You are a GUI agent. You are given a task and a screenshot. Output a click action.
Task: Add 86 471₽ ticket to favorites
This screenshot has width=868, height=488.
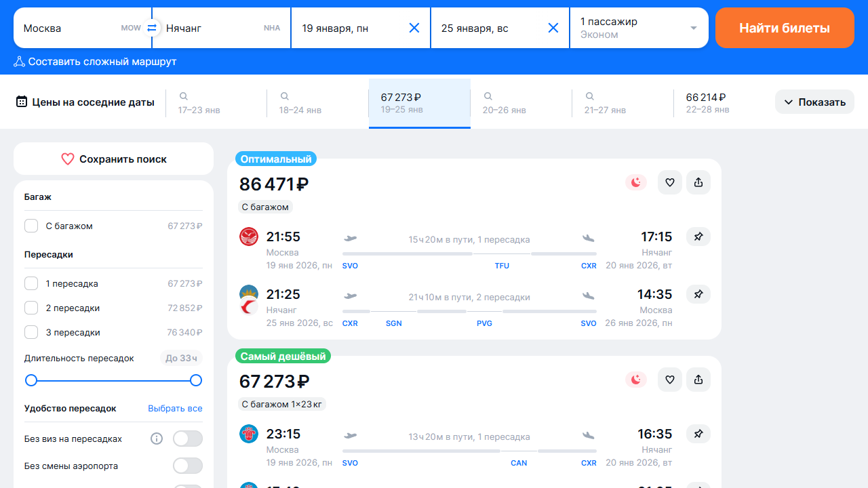point(670,182)
